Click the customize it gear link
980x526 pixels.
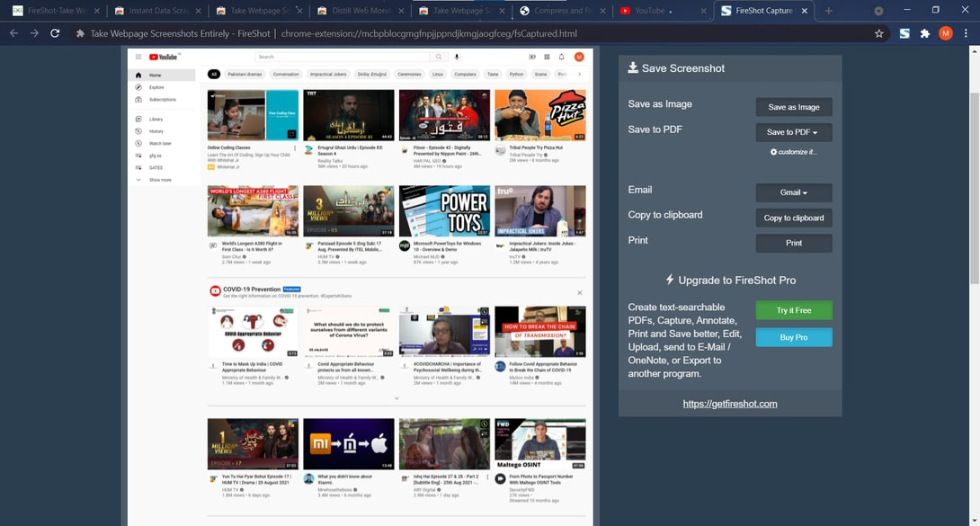793,152
